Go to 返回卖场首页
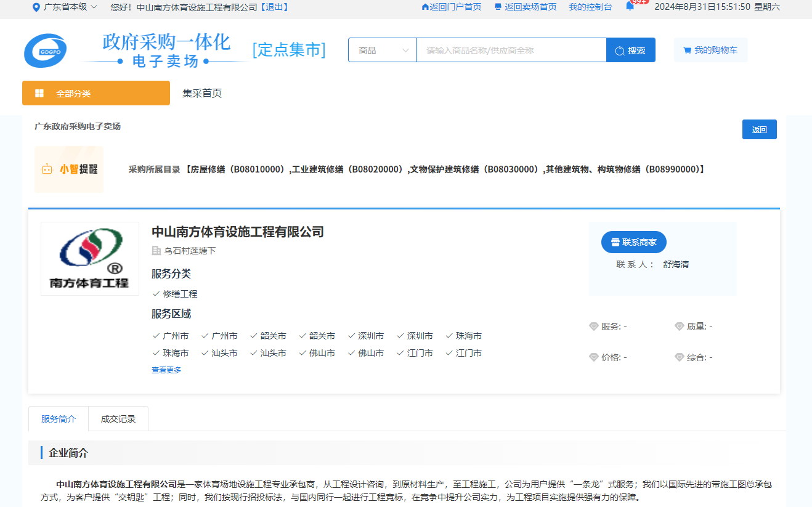 (x=530, y=7)
